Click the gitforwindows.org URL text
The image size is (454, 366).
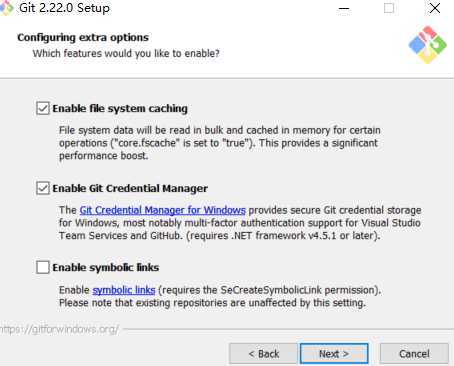[x=59, y=329]
